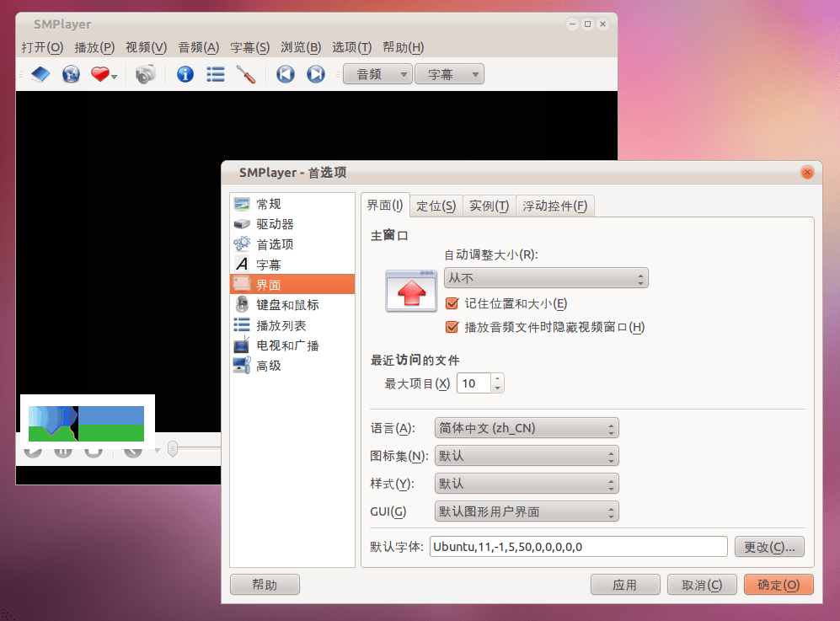Show file info with the blue info icon
The image size is (840, 621).
(185, 74)
